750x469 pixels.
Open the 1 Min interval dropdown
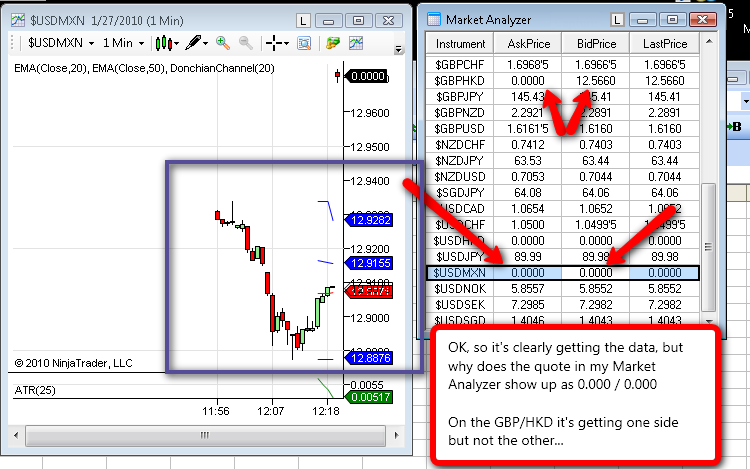click(123, 43)
